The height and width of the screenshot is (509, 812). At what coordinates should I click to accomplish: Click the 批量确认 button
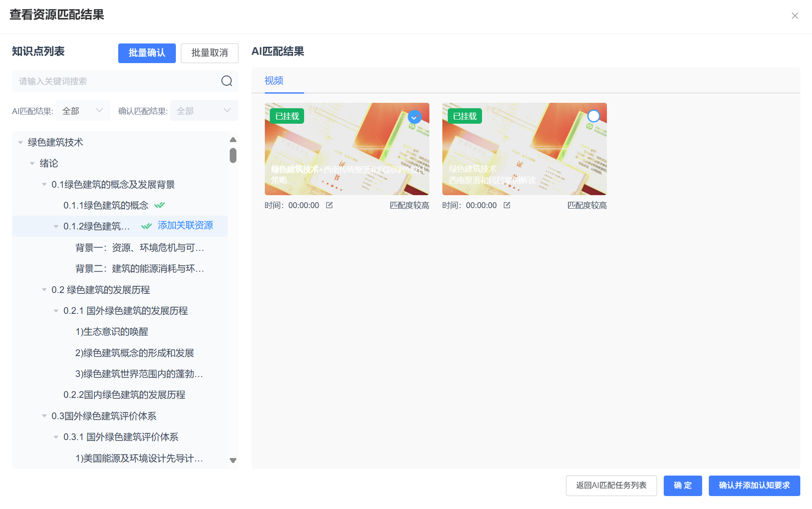coord(147,53)
